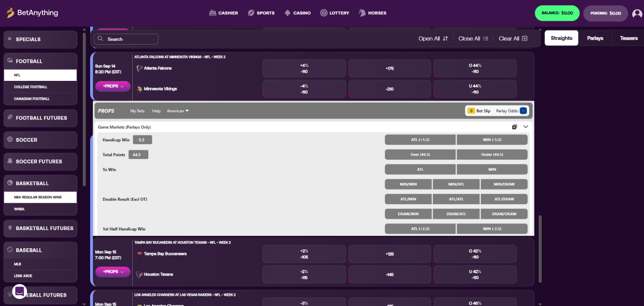Open the Bet Slip counter
Viewport: 644px width, 306px height.
pyautogui.click(x=479, y=111)
